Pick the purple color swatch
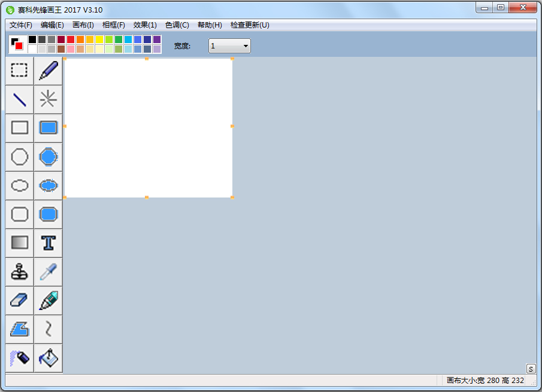The width and height of the screenshot is (542, 392). click(157, 39)
